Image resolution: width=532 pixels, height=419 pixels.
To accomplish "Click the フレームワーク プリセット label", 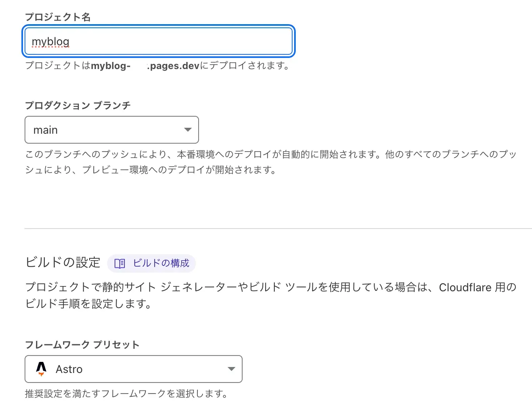I will coord(82,344).
